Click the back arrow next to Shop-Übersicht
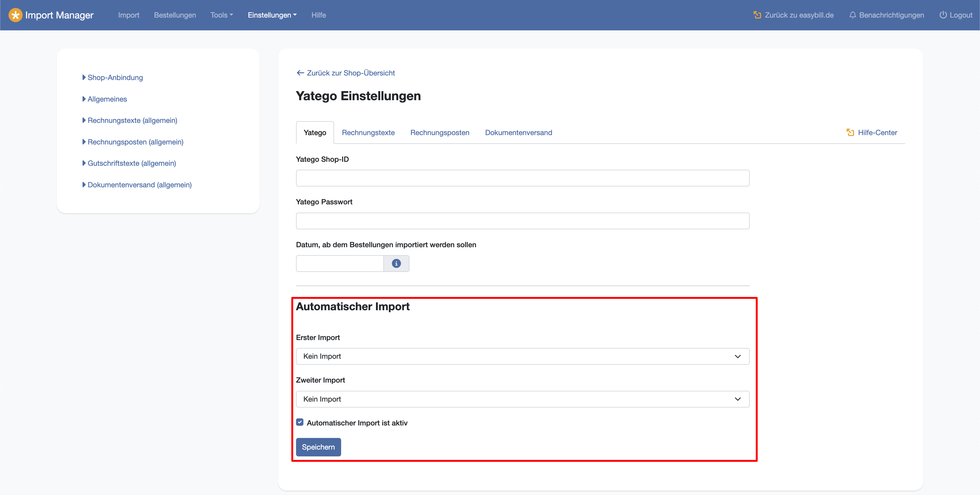 pyautogui.click(x=300, y=73)
